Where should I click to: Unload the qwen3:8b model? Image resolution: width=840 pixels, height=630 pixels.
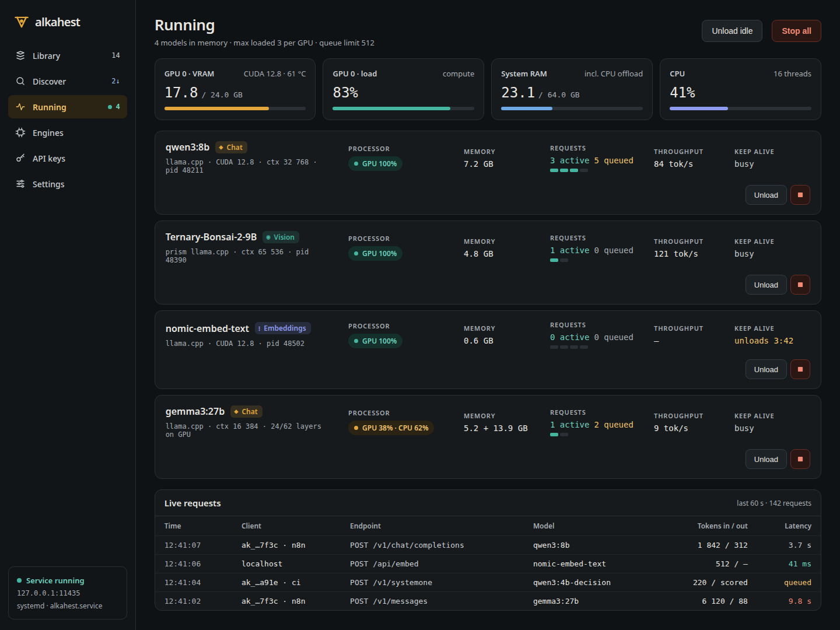click(766, 195)
